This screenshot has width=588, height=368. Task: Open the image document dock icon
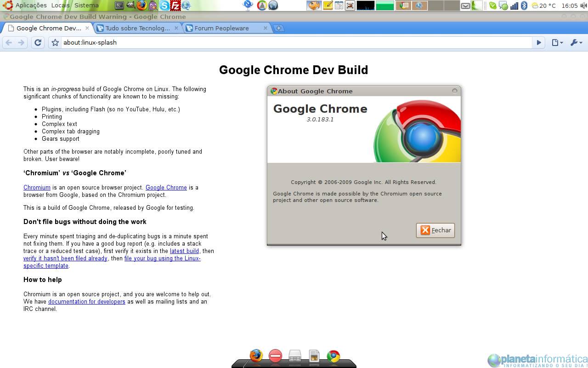(x=314, y=356)
